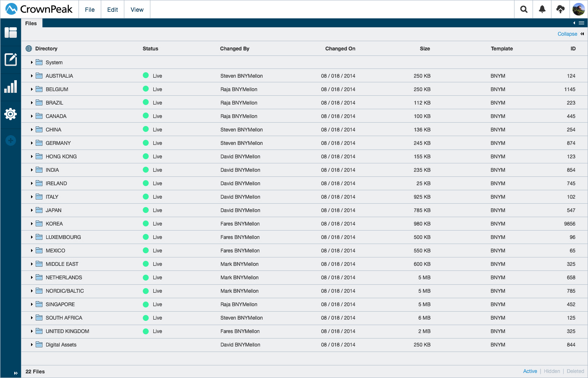Expand the MIDDLE EAST folder arrow
The image size is (588, 378).
click(31, 264)
